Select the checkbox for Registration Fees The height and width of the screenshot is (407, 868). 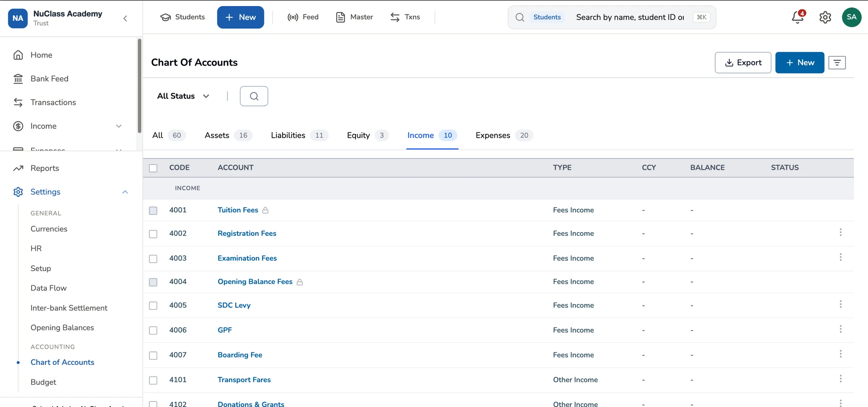(153, 234)
